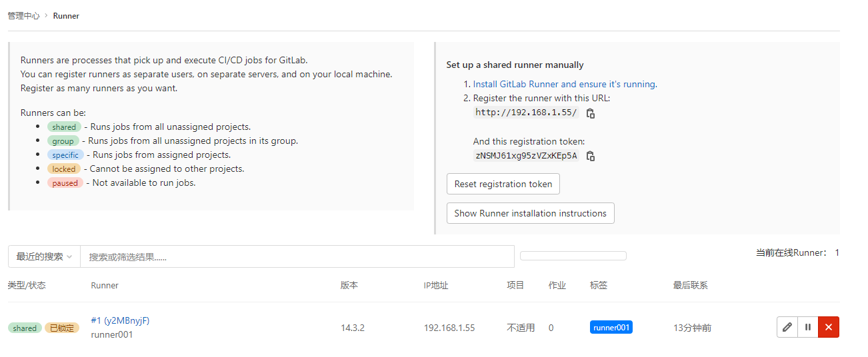This screenshot has height=357, width=868.
Task: Click the search or filter results field
Action: [x=297, y=256]
